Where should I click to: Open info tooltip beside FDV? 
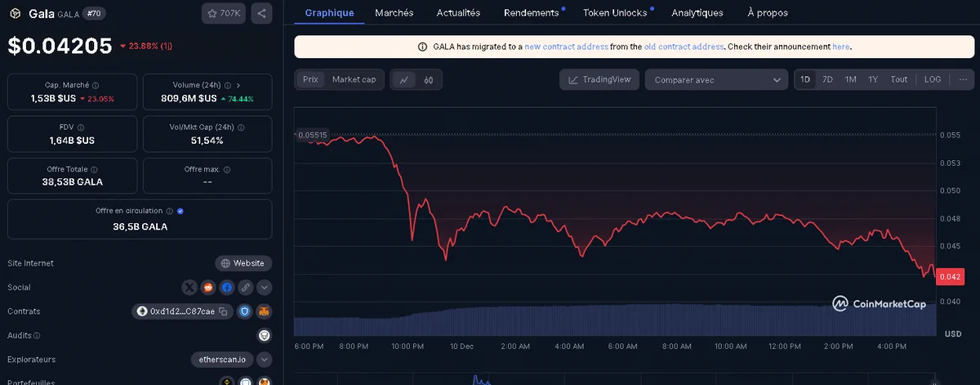tap(81, 128)
